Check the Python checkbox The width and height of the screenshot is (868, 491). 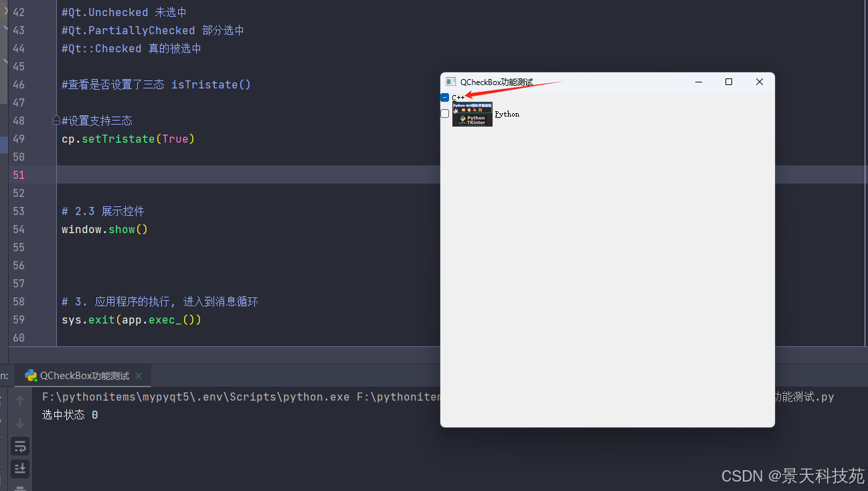tap(444, 113)
